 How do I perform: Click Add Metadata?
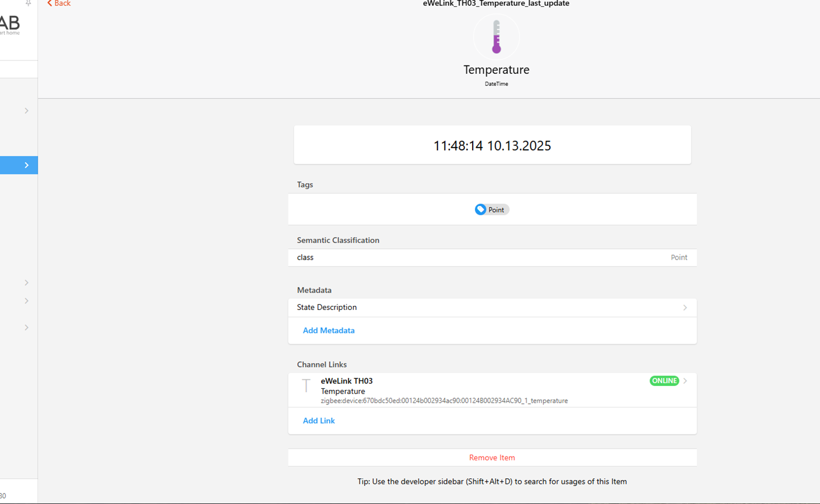point(328,331)
